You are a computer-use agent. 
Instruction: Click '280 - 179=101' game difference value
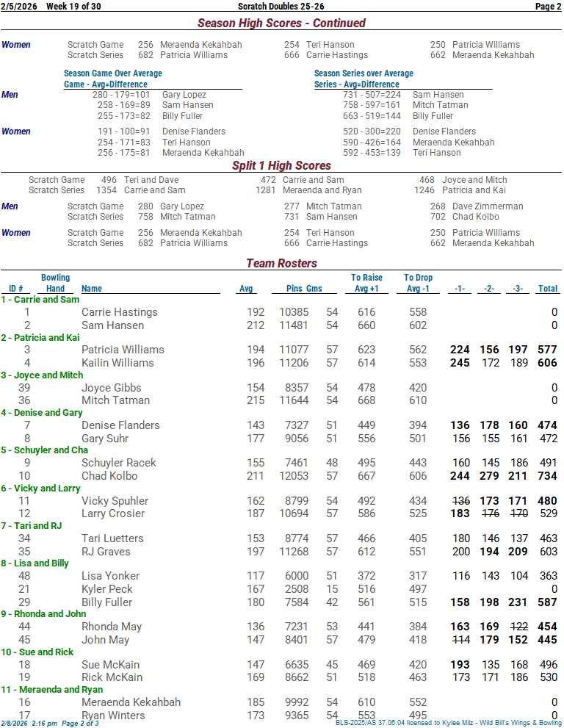121,95
